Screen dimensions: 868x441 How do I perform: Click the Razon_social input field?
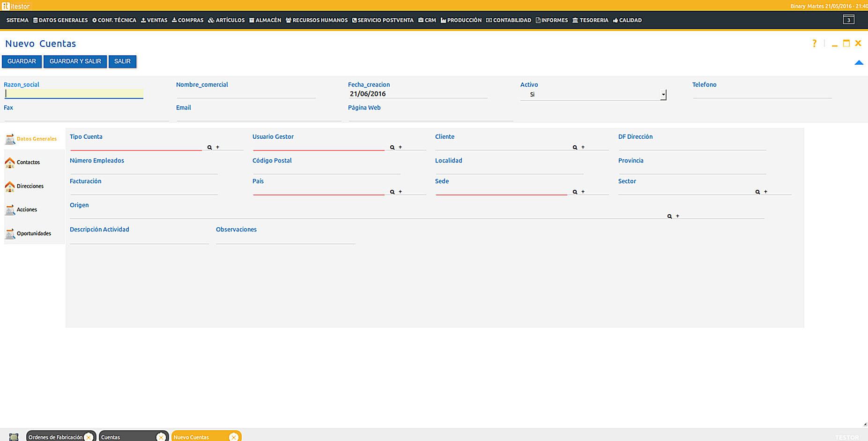tap(74, 94)
